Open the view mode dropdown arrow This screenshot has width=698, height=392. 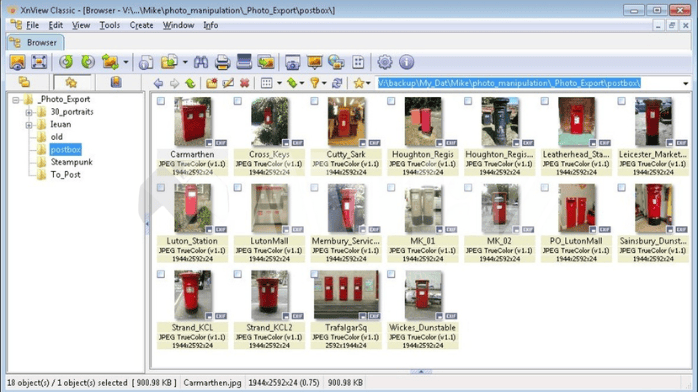coord(280,83)
